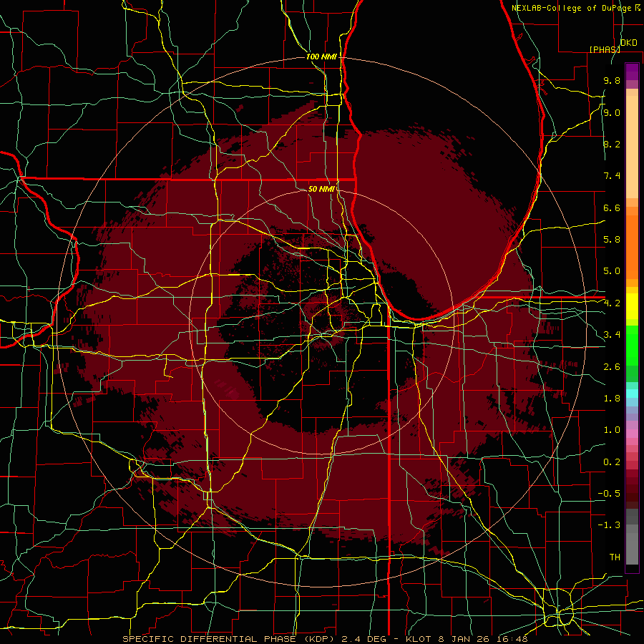Click the 4.2 scale value
Image resolution: width=644 pixels, height=644 pixels.
612,303
